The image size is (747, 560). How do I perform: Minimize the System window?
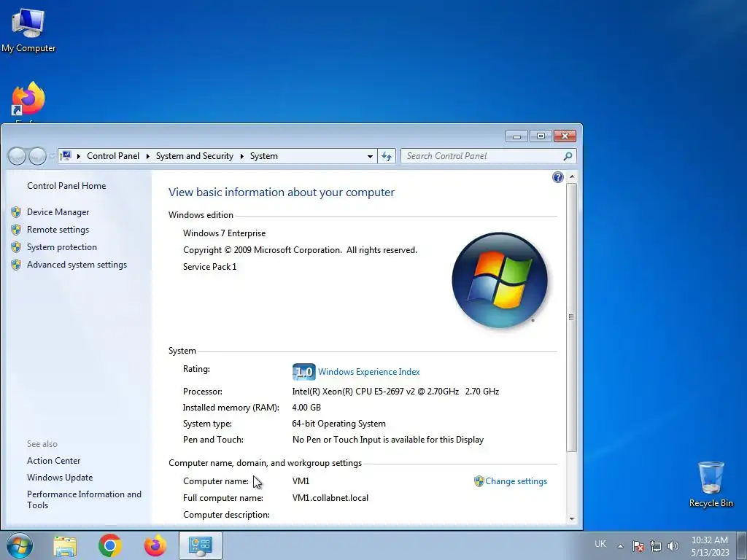(x=516, y=136)
